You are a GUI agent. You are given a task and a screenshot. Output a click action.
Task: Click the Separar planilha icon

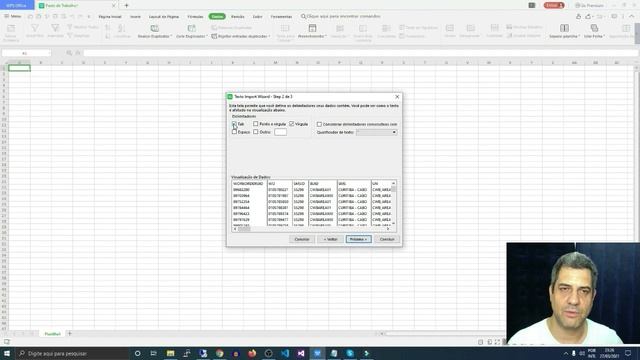point(564,28)
